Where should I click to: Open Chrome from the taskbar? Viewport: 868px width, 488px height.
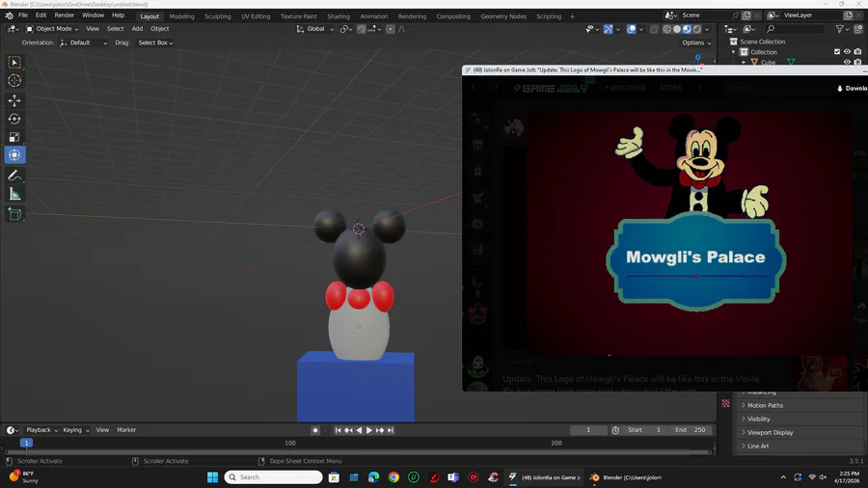[x=393, y=477]
